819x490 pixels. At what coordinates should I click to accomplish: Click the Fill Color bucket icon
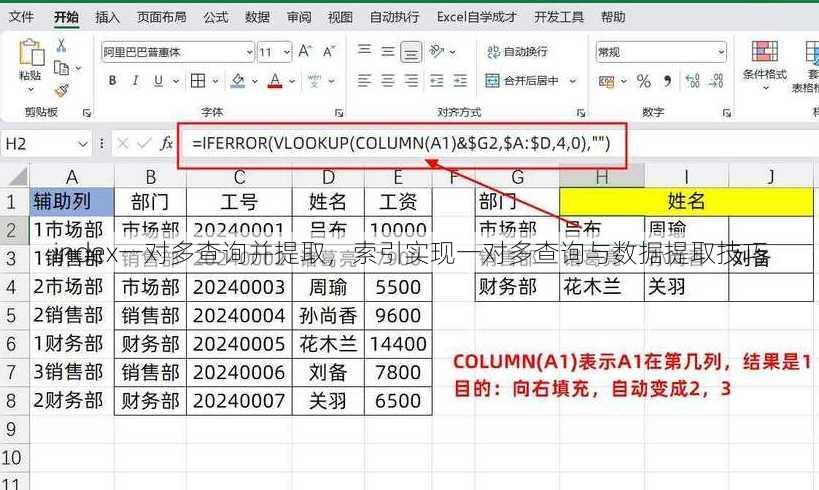point(238,80)
